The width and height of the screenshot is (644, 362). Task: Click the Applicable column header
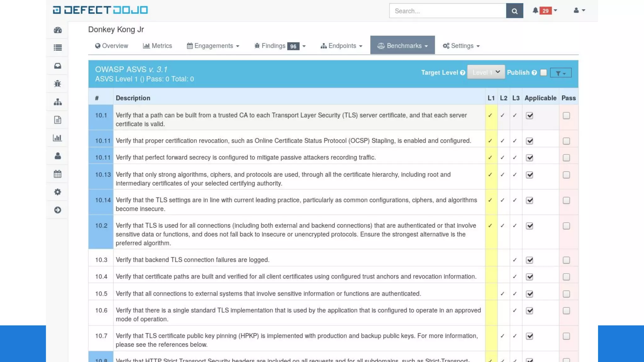(541, 98)
